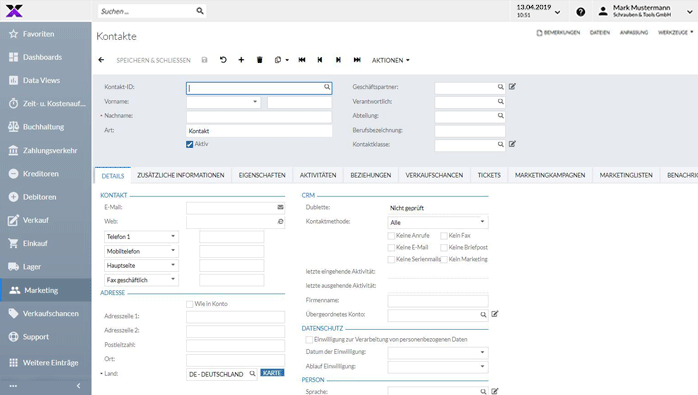
Task: Check the Keine Briefpost checkbox
Action: (x=444, y=248)
